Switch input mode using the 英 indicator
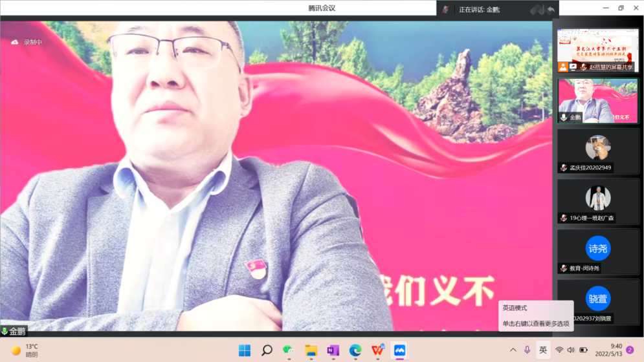644x362 pixels. click(x=543, y=350)
